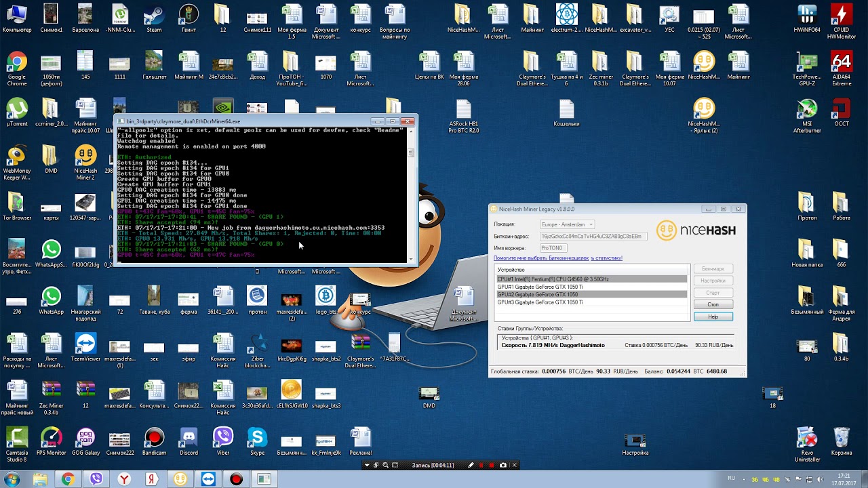Screen dimensions: 868x488
Task: Show hidden system tray icons
Action: pyautogui.click(x=745, y=479)
